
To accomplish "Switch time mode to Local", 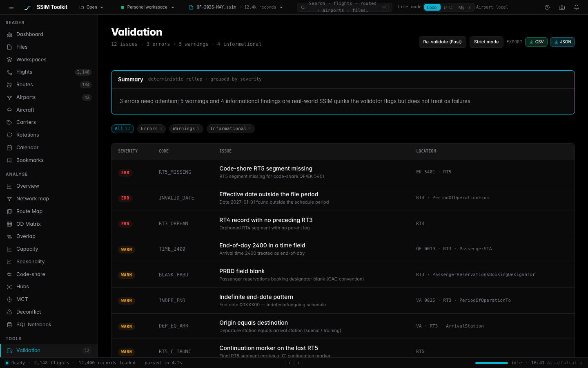I will 432,7.
